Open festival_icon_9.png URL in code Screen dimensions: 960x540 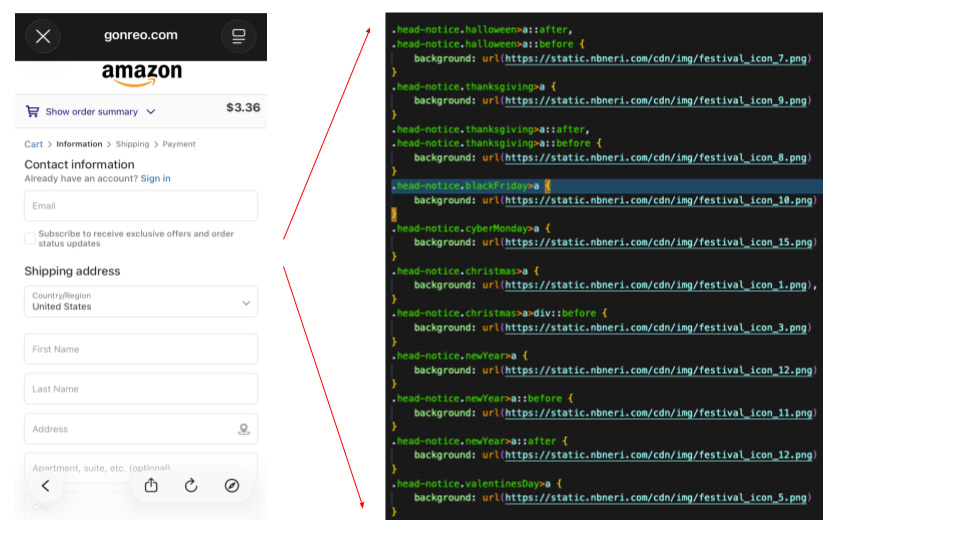tap(656, 100)
